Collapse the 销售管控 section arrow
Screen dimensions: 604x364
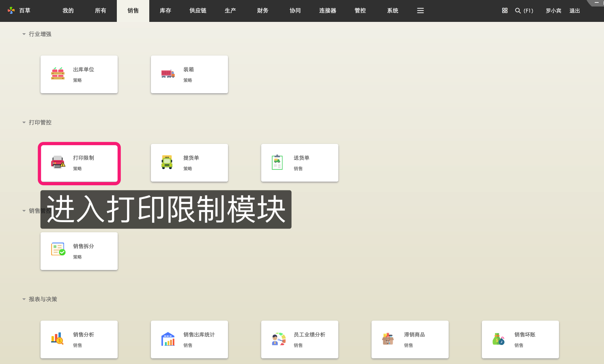[24, 211]
